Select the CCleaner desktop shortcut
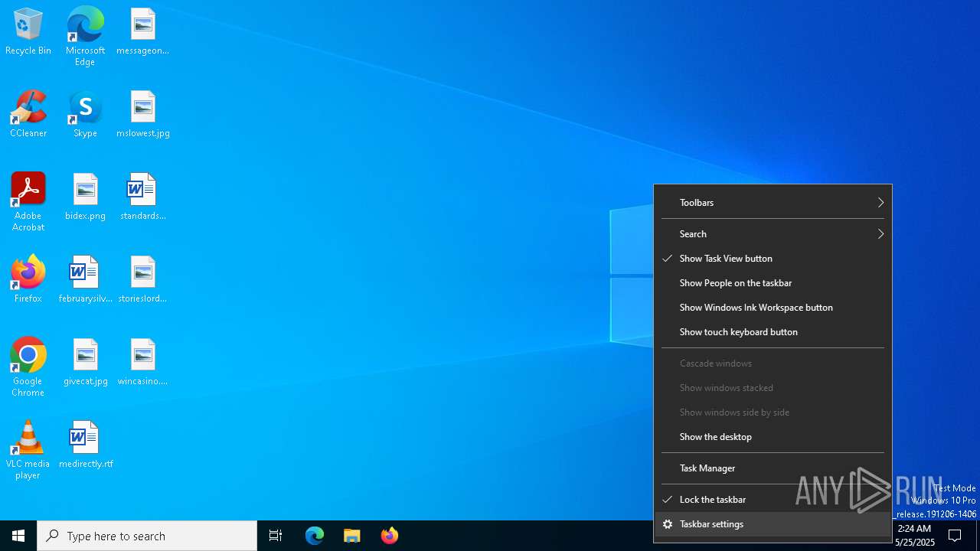The width and height of the screenshot is (980, 551). pos(28,114)
